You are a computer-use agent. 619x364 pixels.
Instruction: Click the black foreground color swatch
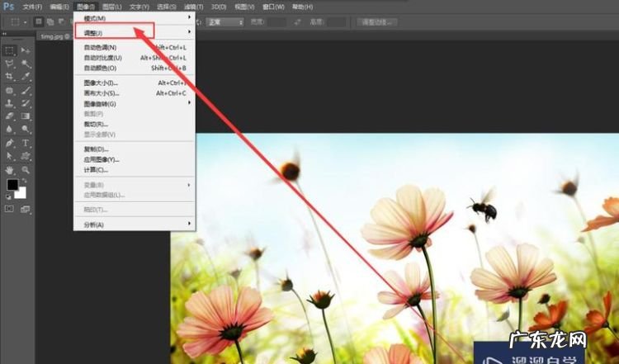(x=12, y=185)
